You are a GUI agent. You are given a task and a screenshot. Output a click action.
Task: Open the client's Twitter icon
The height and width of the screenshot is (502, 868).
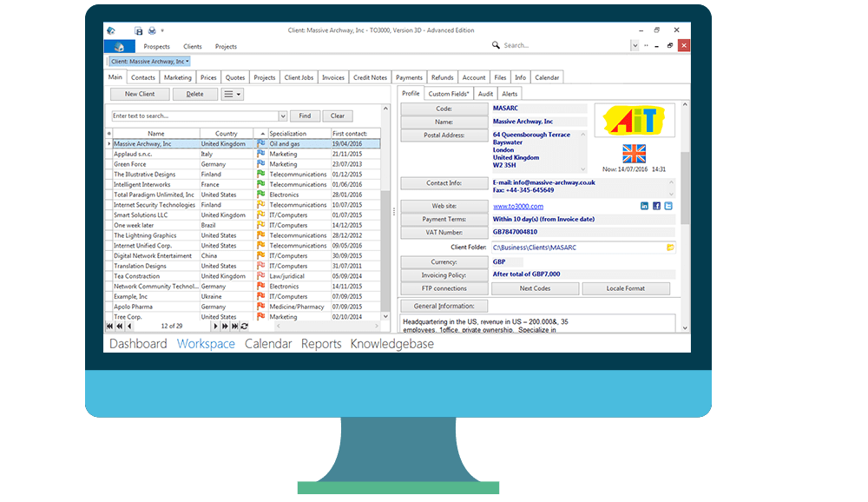click(669, 205)
